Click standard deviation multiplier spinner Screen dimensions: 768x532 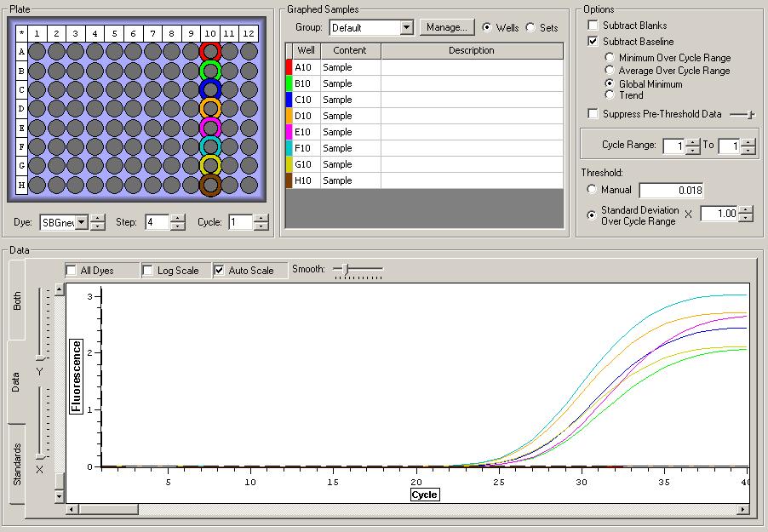[x=746, y=214]
